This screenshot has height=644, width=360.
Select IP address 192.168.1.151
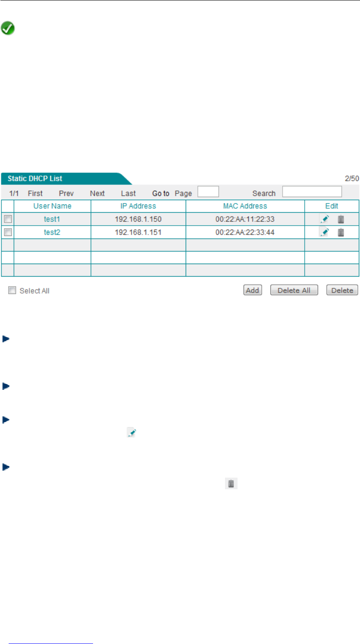[x=138, y=233]
